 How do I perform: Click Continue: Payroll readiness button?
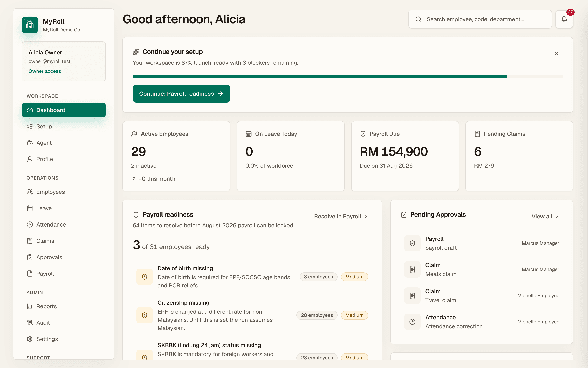pos(181,94)
